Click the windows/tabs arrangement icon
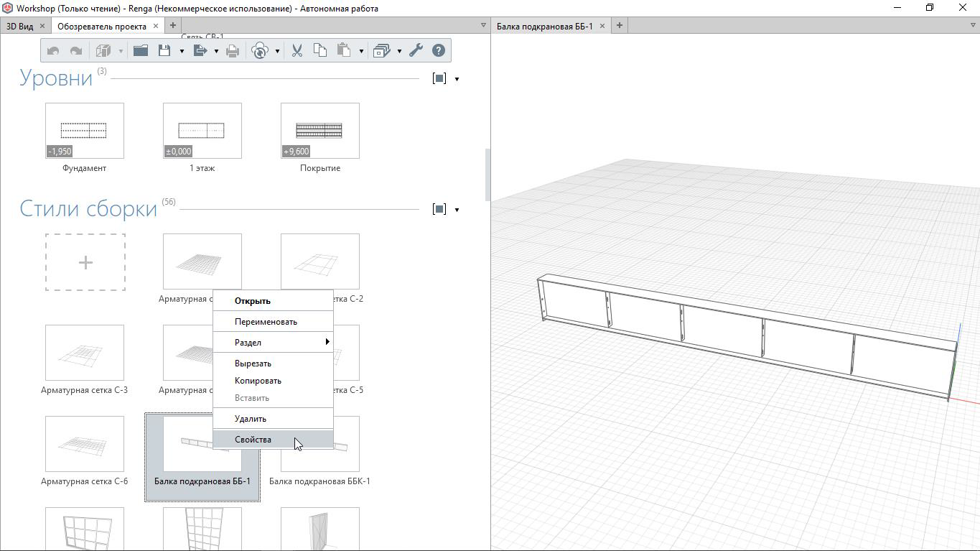 [382, 51]
